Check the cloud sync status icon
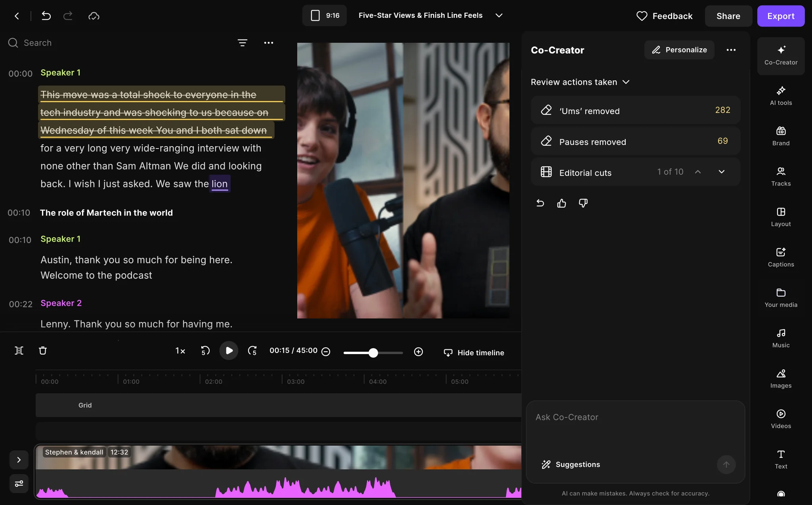This screenshot has width=812, height=505. [x=94, y=16]
